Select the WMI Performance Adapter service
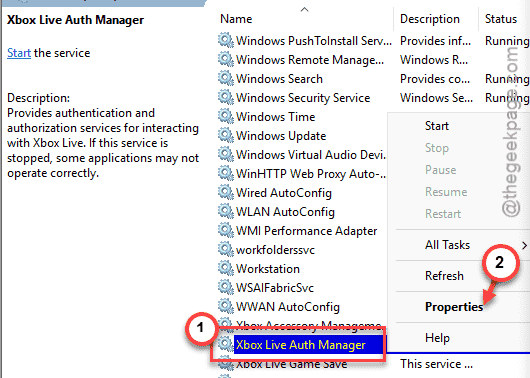Viewport: 530px width, 378px height. pos(306,231)
